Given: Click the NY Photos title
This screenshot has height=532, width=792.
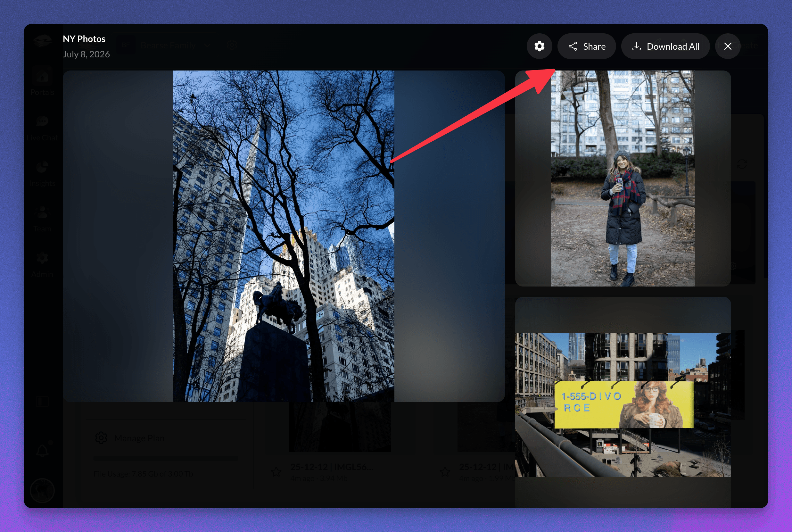Looking at the screenshot, I should (84, 39).
